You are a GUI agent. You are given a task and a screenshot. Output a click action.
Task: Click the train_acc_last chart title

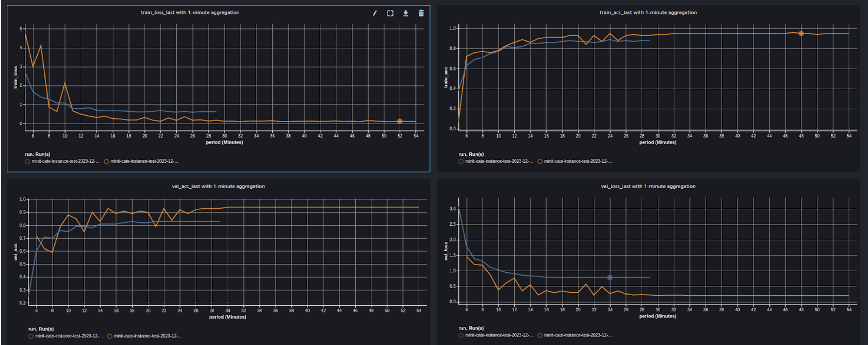[x=648, y=13]
